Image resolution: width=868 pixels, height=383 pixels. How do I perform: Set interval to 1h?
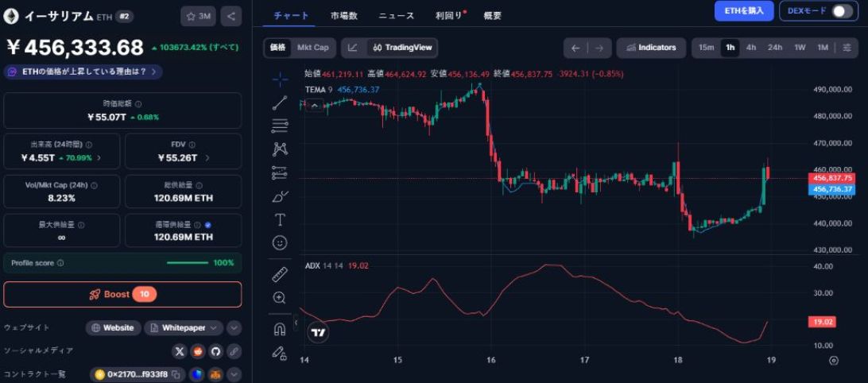(x=730, y=48)
